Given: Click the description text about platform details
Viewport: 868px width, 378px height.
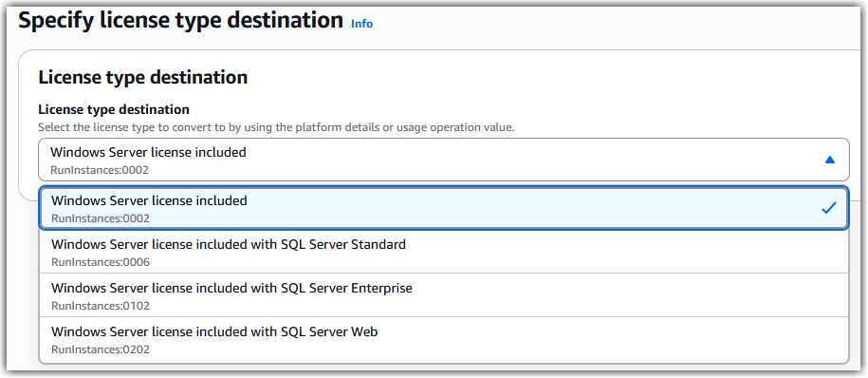Looking at the screenshot, I should tap(276, 127).
